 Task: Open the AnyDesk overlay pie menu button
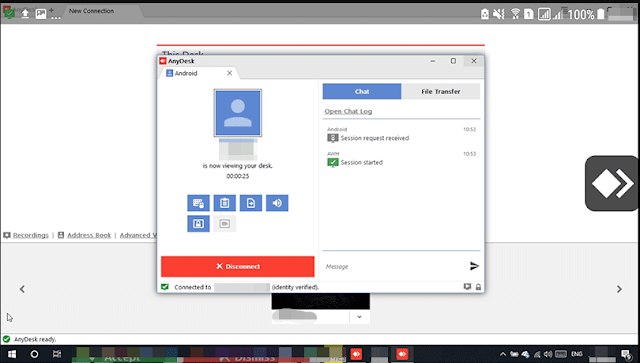point(612,183)
